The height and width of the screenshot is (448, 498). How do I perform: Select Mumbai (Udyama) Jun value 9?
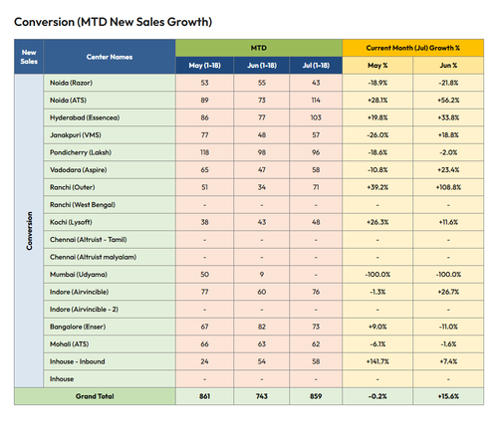point(262,275)
